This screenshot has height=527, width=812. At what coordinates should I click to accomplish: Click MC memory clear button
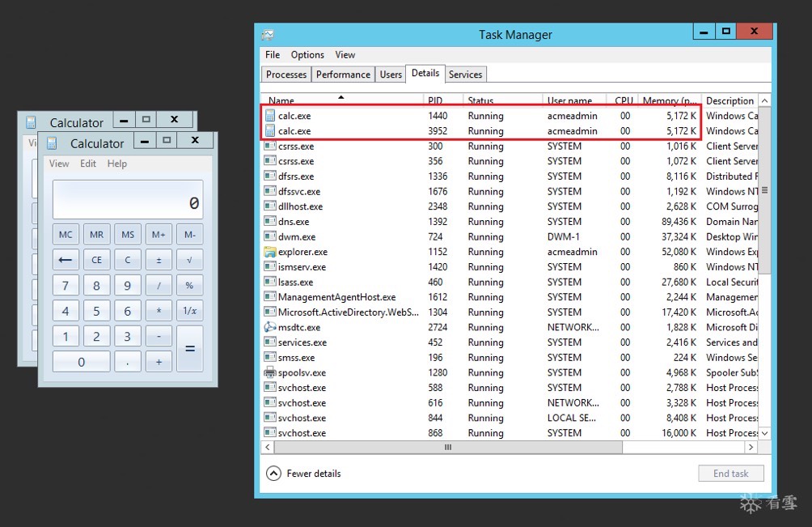(66, 234)
